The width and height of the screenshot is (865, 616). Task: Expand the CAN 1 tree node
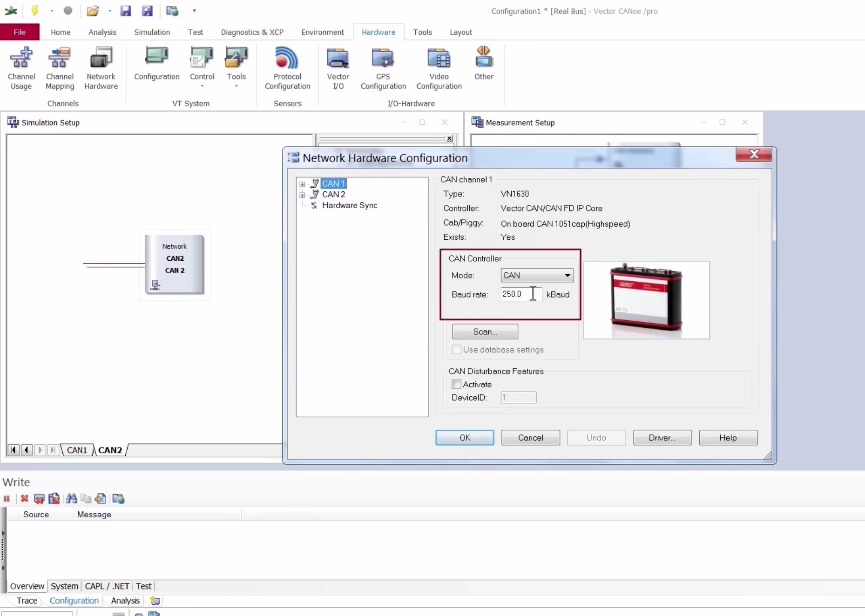tap(302, 184)
